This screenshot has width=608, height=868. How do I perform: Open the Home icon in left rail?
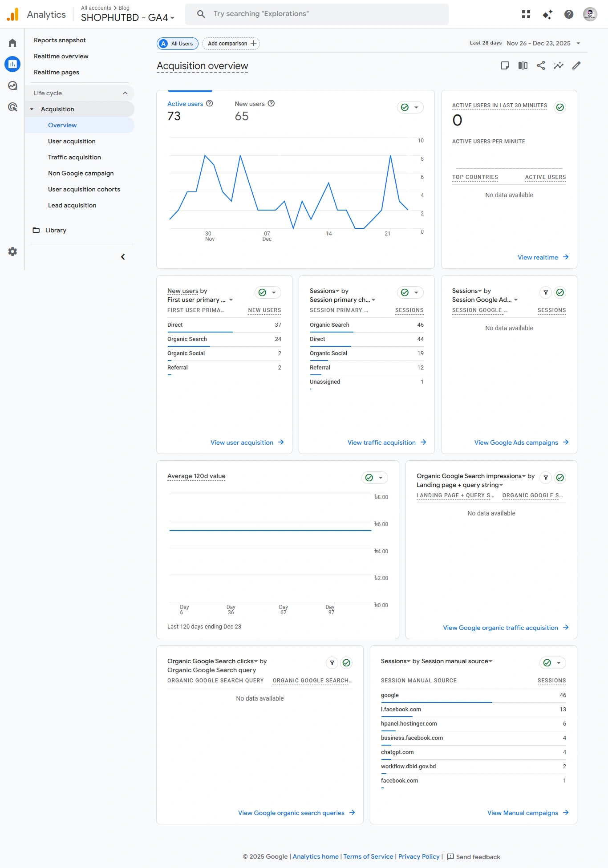(12, 43)
